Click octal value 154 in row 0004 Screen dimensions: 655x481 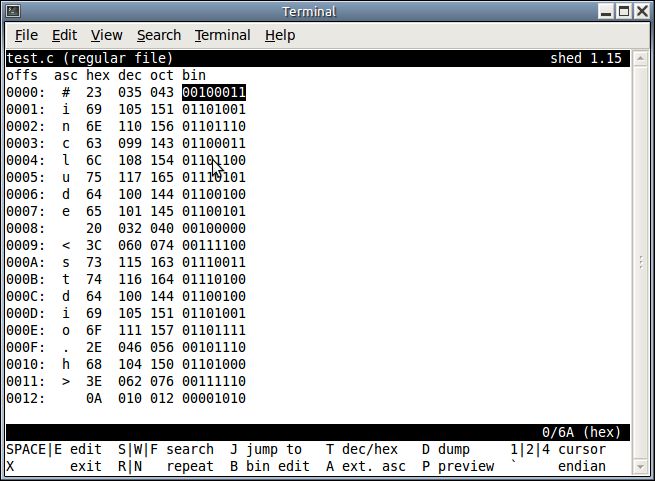(x=162, y=160)
